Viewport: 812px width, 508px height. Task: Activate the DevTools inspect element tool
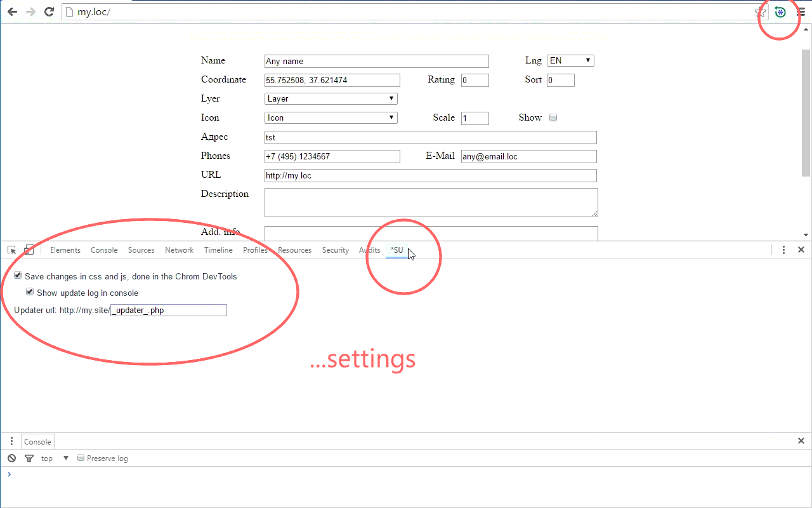coord(12,250)
